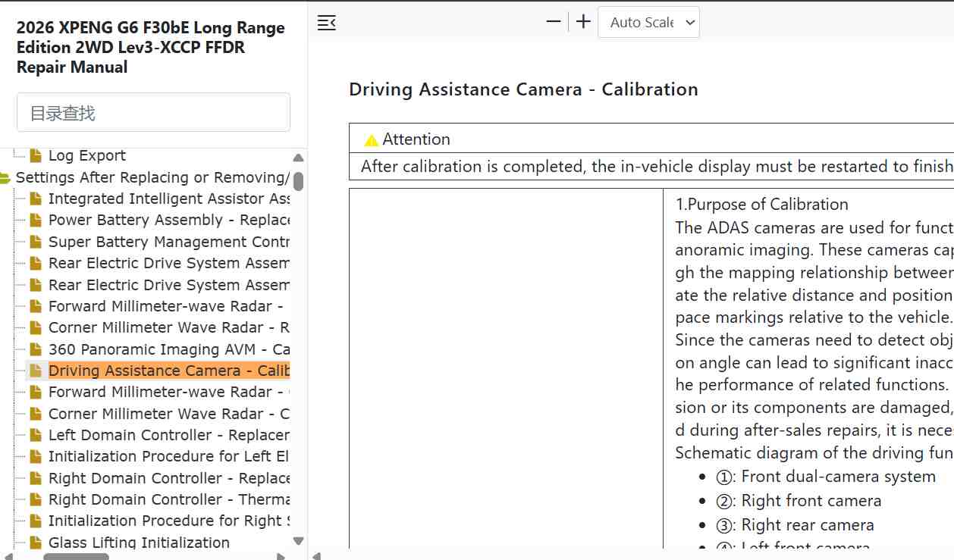Click '③: Right rear camera' bullet
Viewport: 954px width, 560px height.
[795, 525]
